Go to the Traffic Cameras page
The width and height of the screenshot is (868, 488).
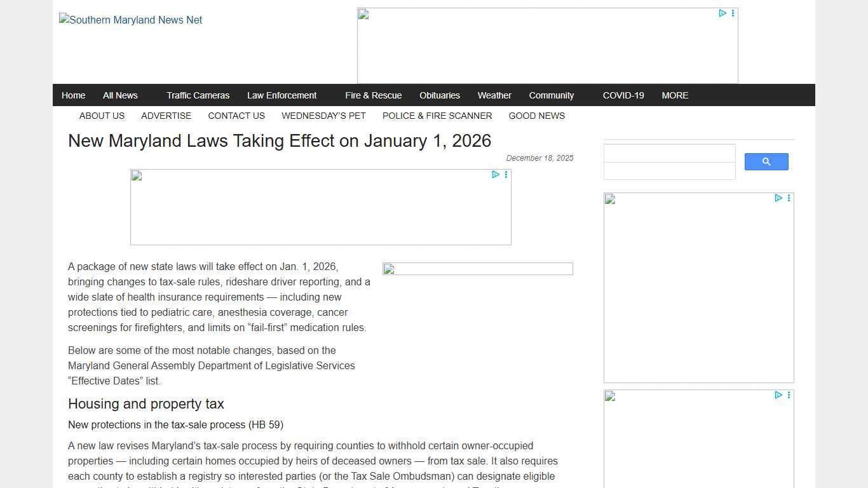(198, 95)
